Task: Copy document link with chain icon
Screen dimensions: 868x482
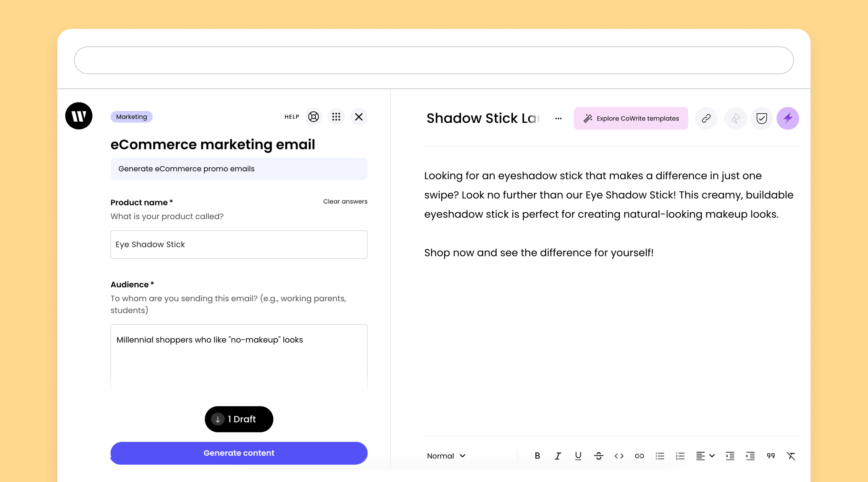Action: click(x=706, y=118)
